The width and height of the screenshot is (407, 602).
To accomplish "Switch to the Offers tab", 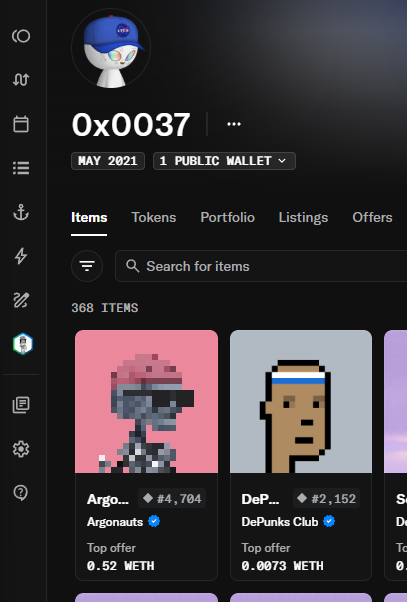I will point(372,217).
